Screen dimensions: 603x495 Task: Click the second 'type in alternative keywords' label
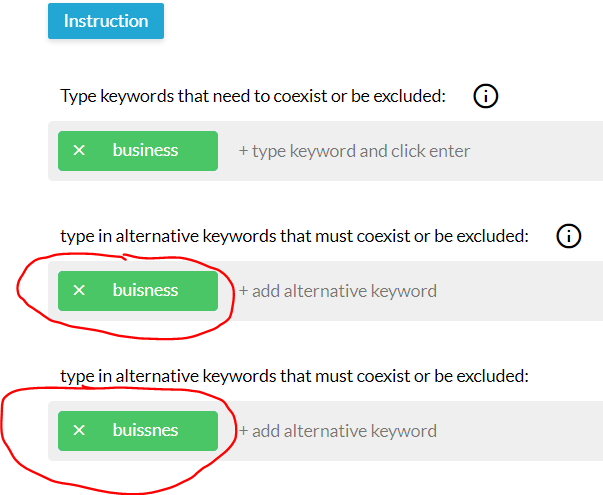pos(294,376)
